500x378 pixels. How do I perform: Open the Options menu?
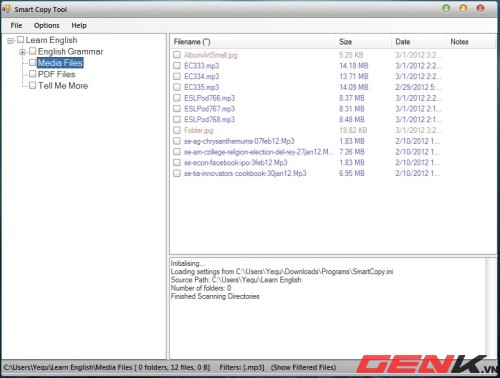coord(47,25)
